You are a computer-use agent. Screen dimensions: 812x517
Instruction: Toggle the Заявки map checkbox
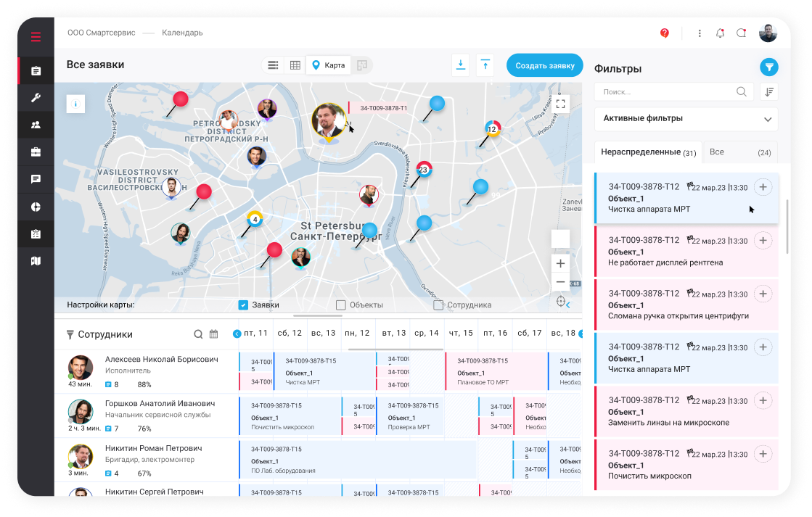[x=243, y=305]
